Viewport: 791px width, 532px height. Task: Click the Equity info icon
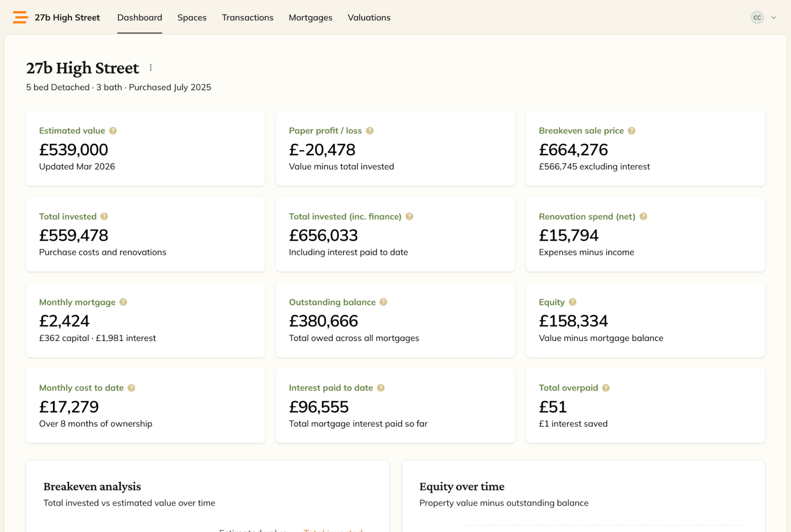pos(573,302)
